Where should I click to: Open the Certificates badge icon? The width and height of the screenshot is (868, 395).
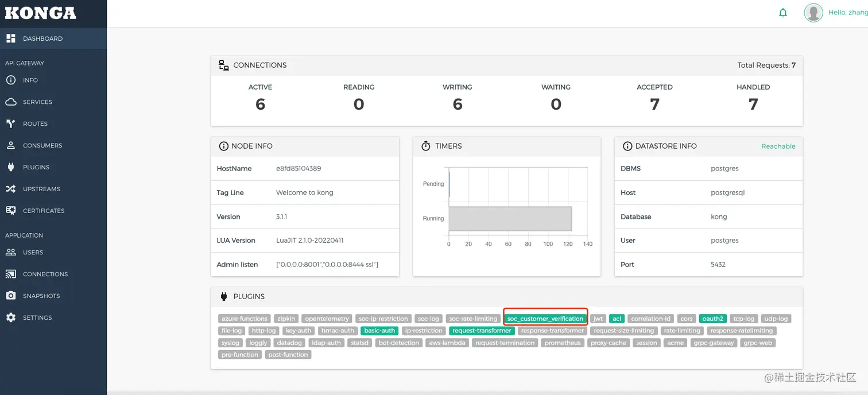coord(10,211)
